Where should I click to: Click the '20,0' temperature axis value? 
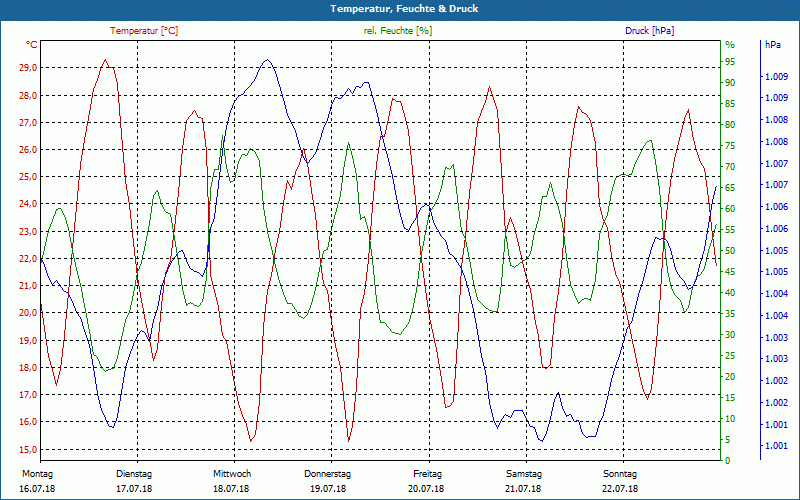28,313
